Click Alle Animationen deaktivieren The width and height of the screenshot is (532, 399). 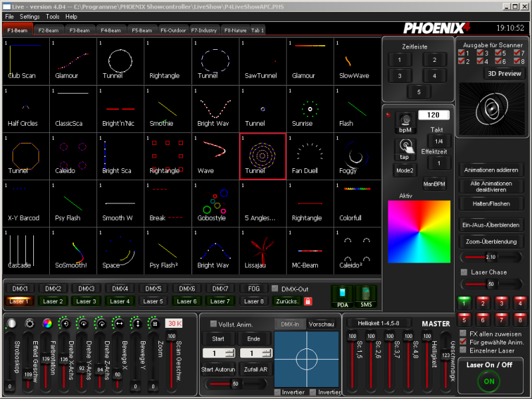click(491, 186)
